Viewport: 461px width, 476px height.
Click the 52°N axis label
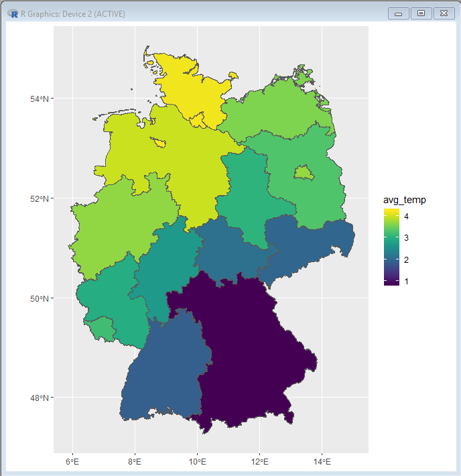pyautogui.click(x=39, y=199)
